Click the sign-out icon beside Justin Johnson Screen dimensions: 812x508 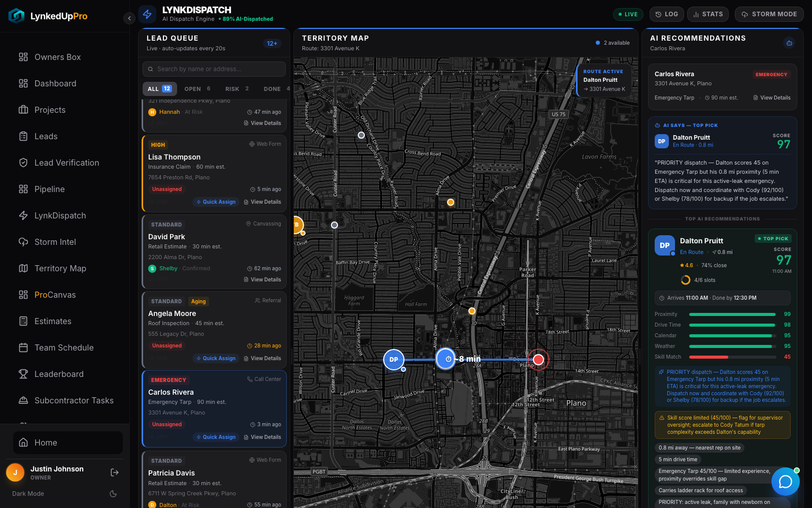point(115,472)
